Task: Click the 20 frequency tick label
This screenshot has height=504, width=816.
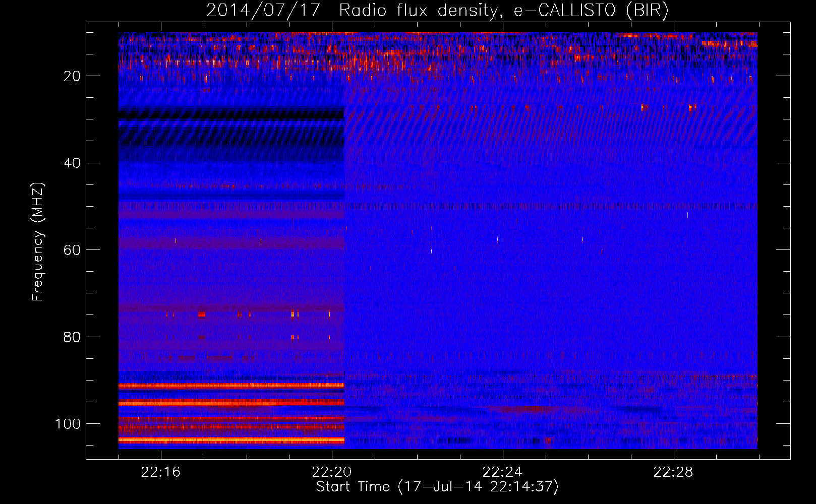Action: (72, 76)
